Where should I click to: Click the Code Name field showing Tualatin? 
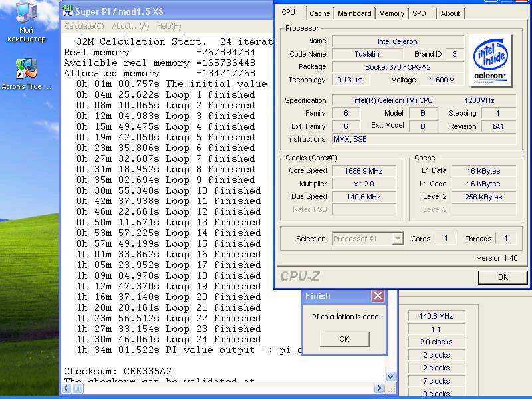(367, 54)
